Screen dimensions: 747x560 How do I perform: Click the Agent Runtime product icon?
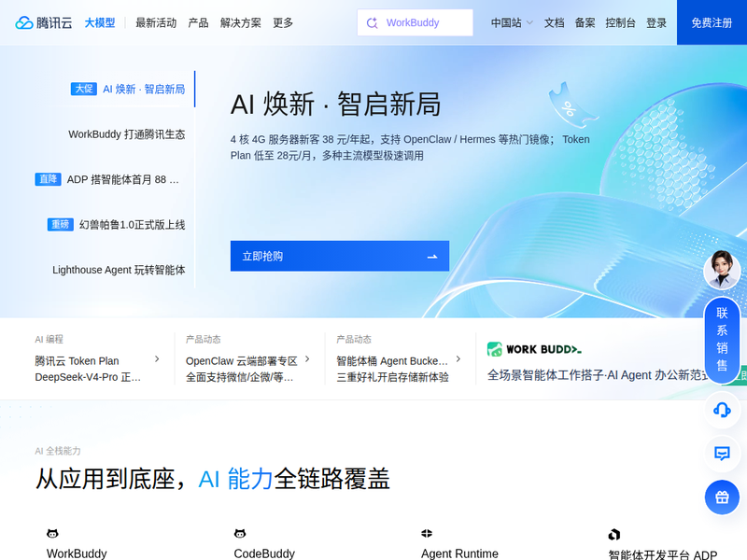pyautogui.click(x=427, y=533)
